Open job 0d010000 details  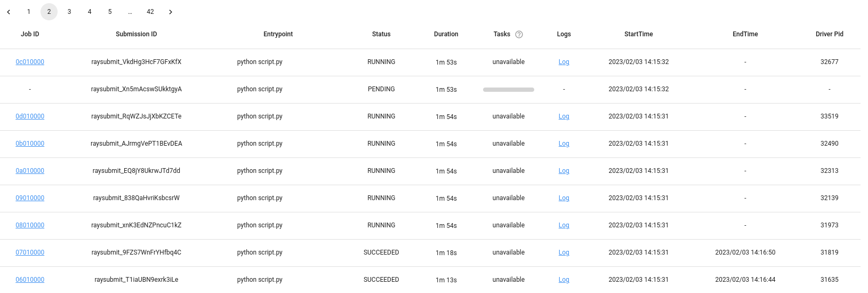point(30,116)
